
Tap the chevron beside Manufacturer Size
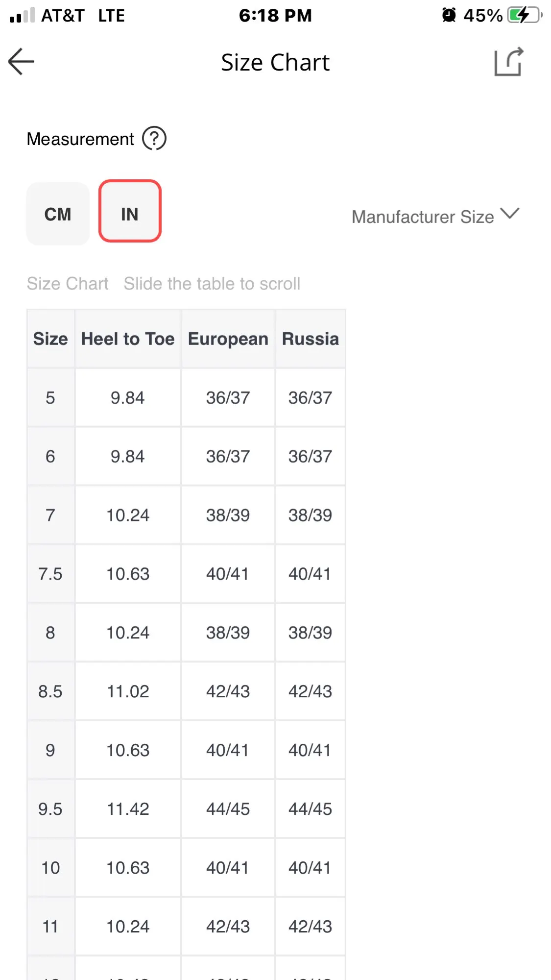[x=510, y=214]
